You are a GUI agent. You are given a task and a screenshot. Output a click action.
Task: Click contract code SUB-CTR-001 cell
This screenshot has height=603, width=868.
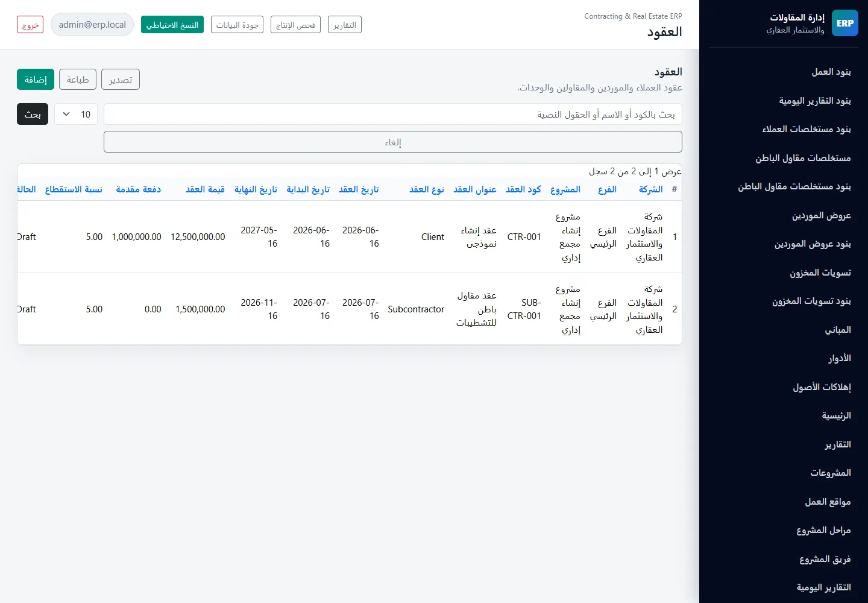(x=524, y=309)
